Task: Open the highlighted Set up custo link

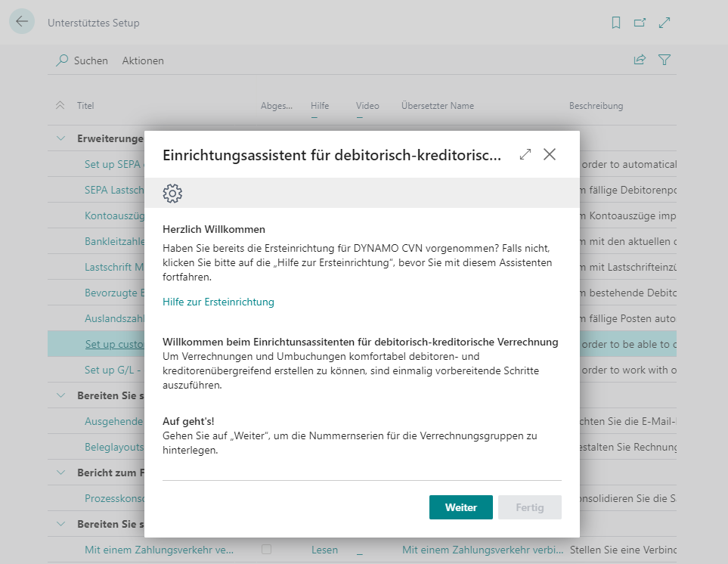Action: (115, 344)
